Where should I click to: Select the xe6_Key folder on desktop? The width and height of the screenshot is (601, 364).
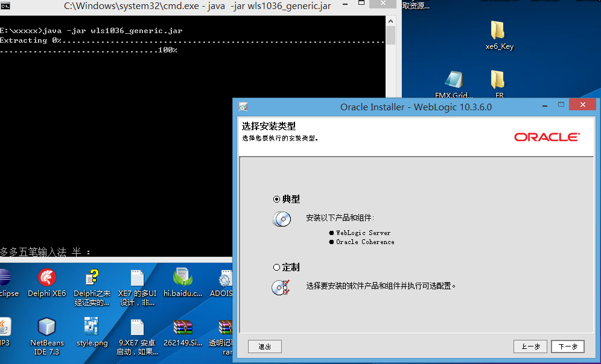point(499,35)
